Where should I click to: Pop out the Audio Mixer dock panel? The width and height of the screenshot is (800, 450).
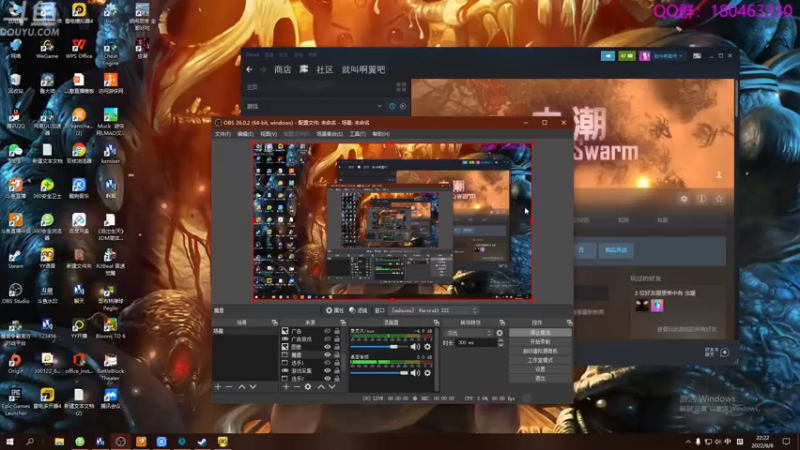pos(436,322)
